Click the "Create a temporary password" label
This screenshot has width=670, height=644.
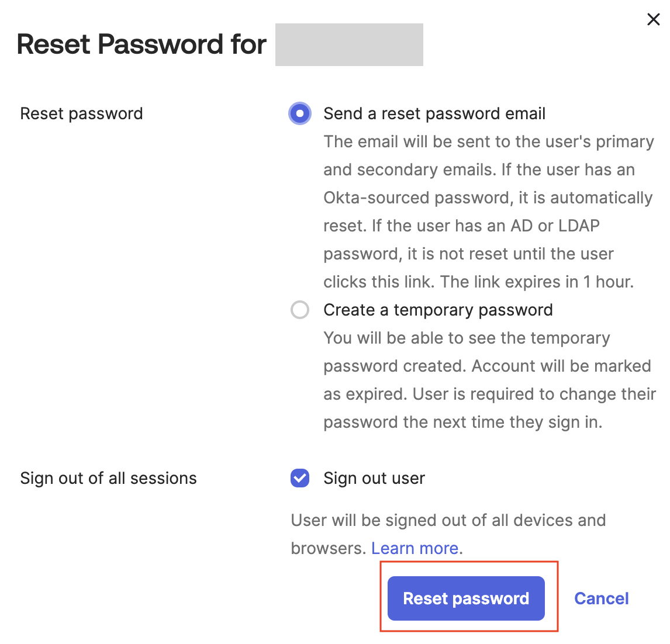click(x=438, y=310)
